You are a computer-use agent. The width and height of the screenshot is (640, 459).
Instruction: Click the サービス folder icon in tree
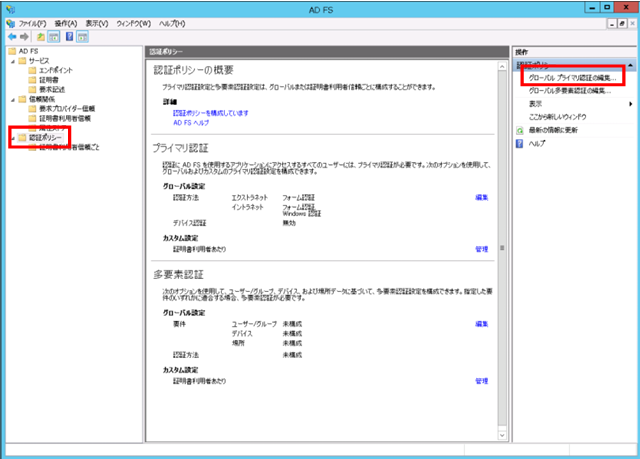tap(22, 61)
